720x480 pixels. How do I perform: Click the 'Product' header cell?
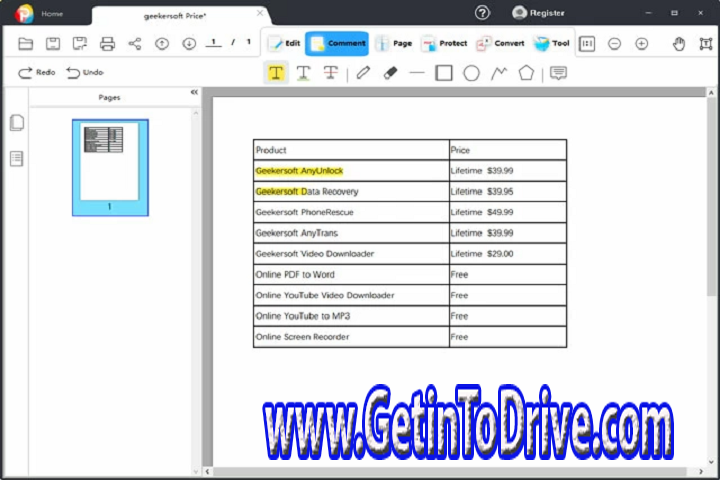351,150
